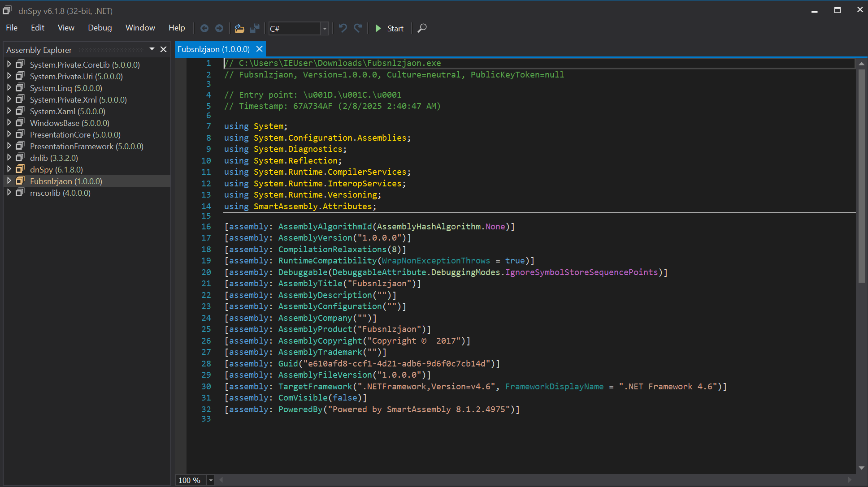
Task: Click assembly icon next to WindowsBase
Action: pos(20,122)
